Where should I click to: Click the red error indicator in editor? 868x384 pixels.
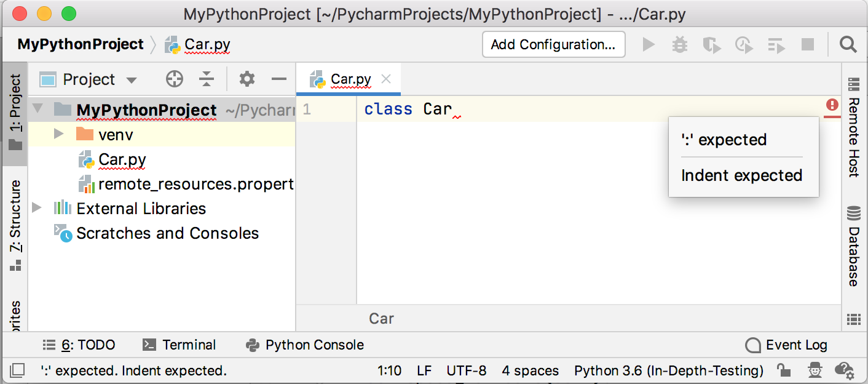point(832,105)
